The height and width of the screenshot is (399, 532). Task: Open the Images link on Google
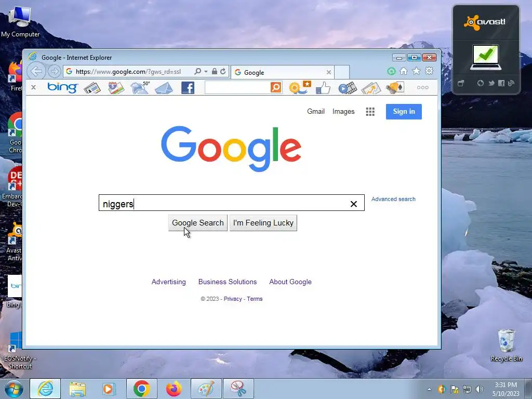pos(343,112)
